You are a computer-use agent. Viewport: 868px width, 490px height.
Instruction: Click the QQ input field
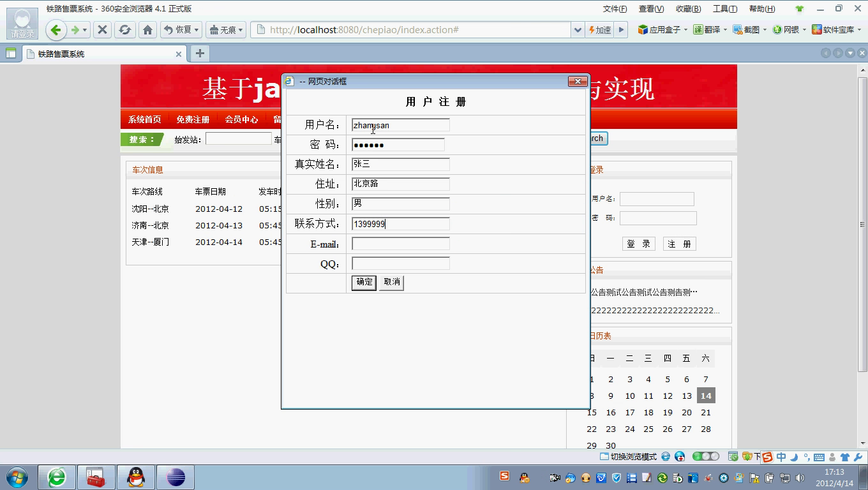tap(400, 264)
